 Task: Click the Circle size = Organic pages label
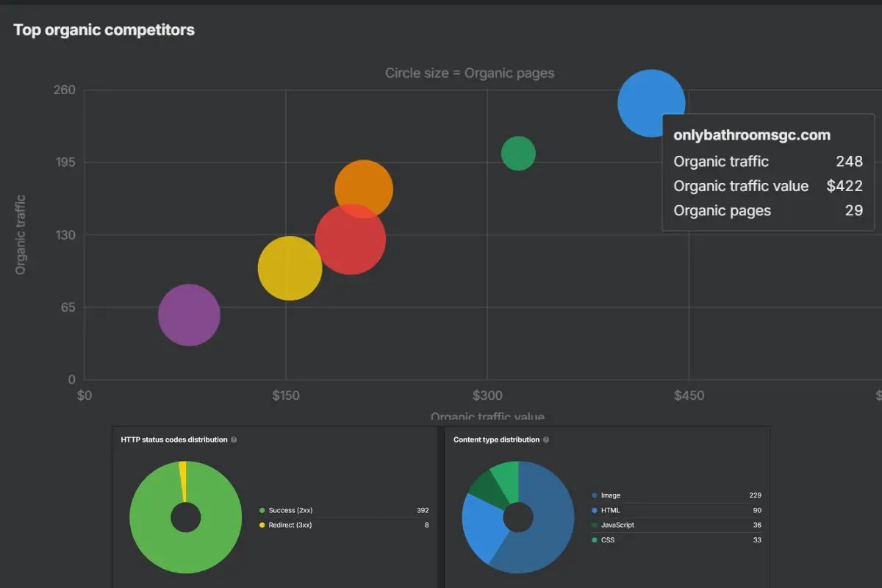pos(469,73)
